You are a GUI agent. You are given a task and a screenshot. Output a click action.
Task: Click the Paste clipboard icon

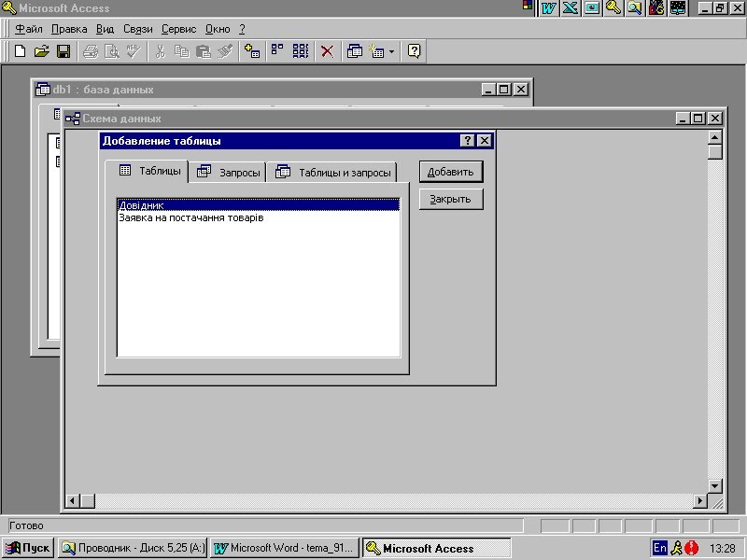click(204, 51)
